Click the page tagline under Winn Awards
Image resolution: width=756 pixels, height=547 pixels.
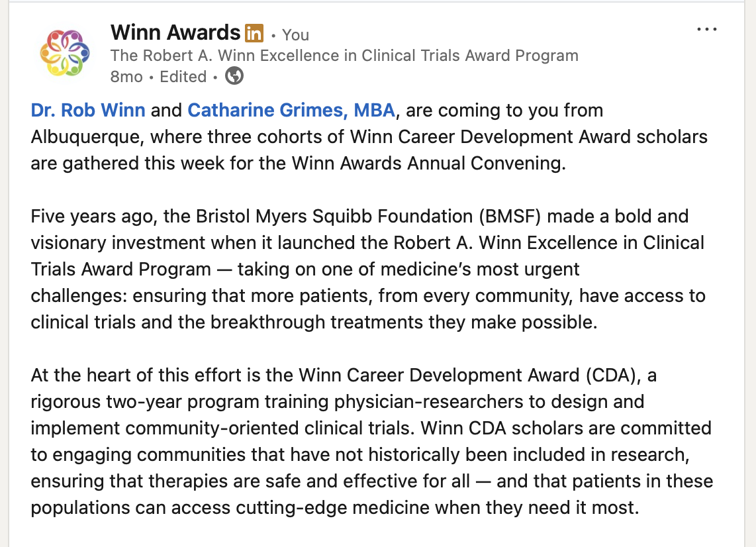coord(344,56)
